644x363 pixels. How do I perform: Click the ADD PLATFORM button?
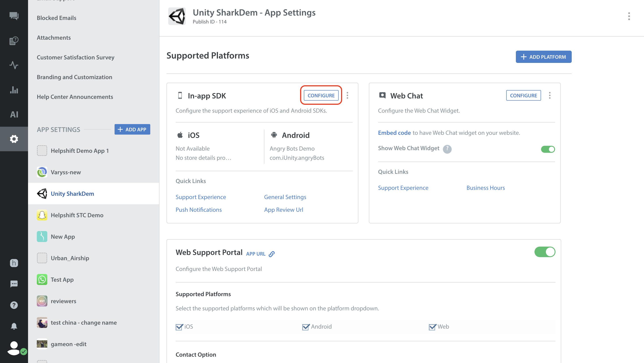pos(543,57)
